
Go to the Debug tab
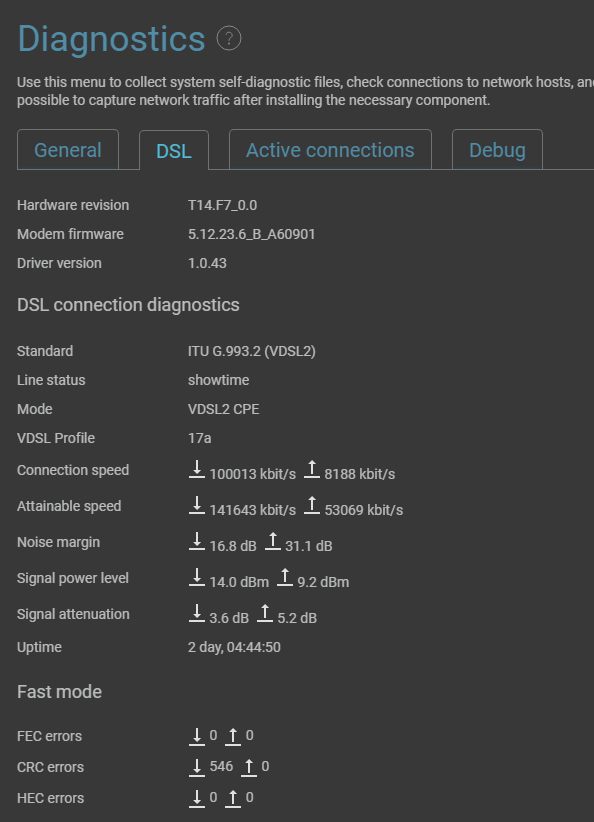497,150
